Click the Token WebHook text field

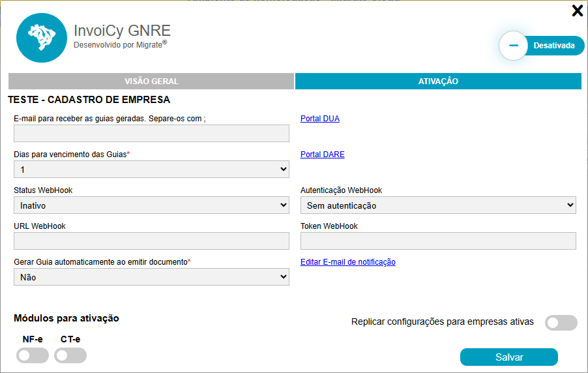coord(438,241)
